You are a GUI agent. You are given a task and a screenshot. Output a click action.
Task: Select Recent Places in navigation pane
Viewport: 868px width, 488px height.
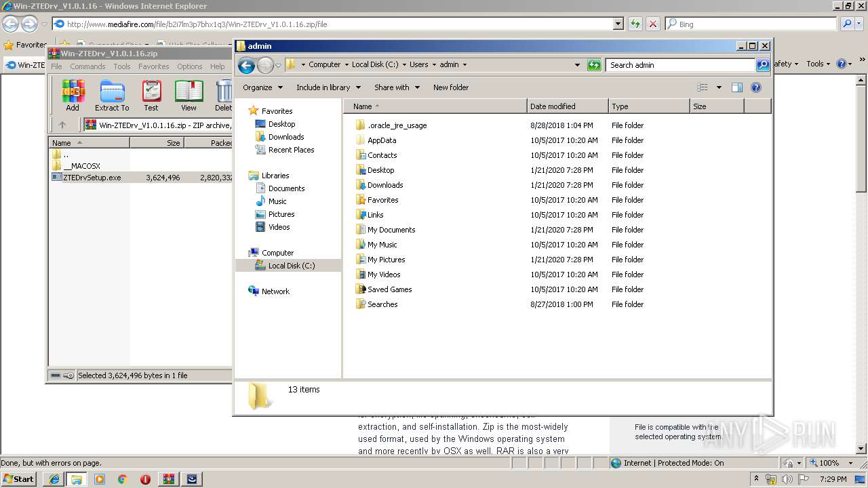click(x=291, y=150)
